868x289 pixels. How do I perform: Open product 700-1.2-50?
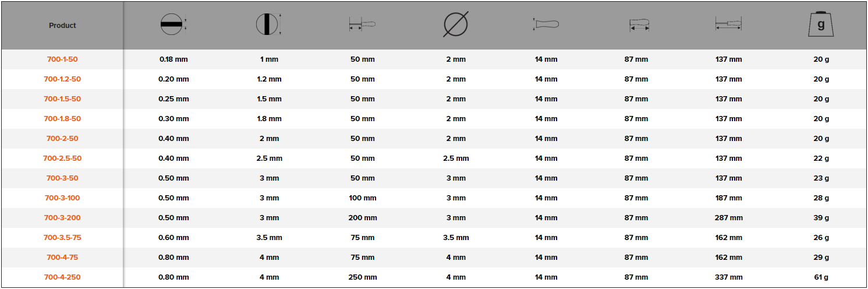62,79
